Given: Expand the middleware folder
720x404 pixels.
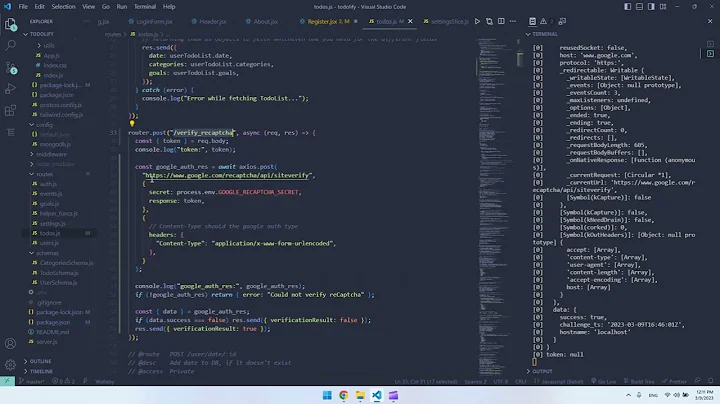Looking at the screenshot, I should click(51, 154).
